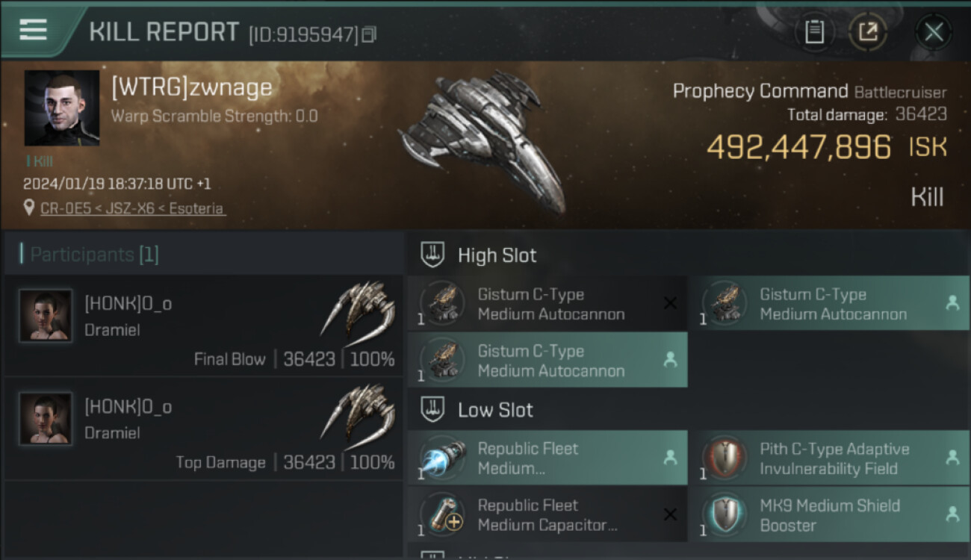Click Dramiel ship image for Final Blow
The image size is (971, 560).
coord(357,308)
